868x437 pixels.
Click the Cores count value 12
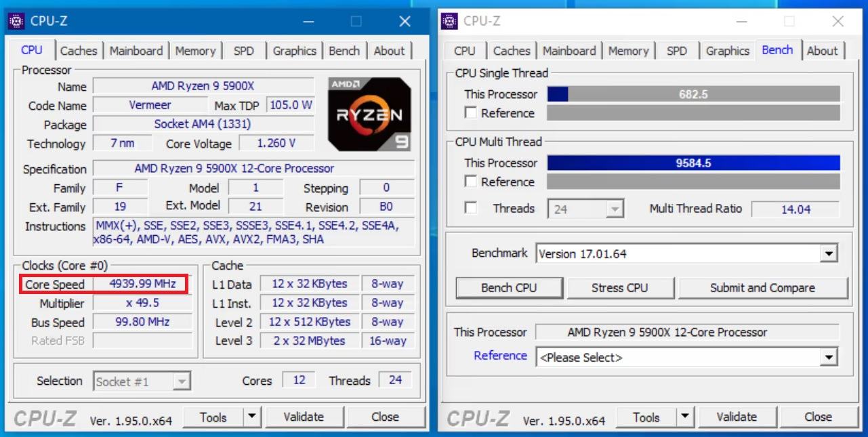coord(299,380)
